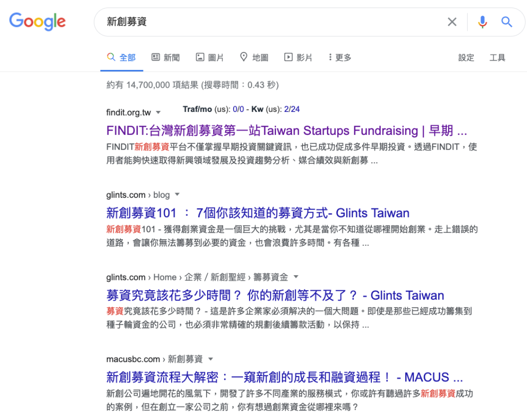Click the image icon beside 圖片
Viewport: 527px width, 420px height.
coord(200,57)
